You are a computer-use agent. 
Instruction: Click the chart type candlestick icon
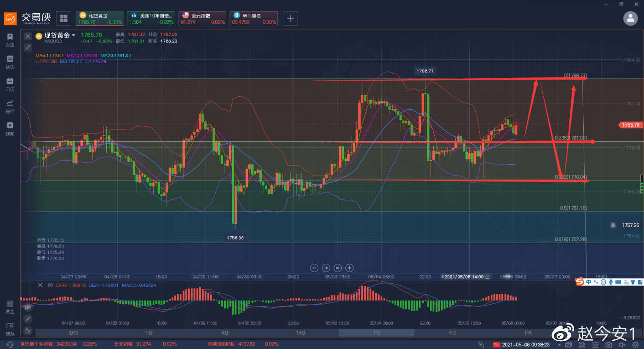[28, 307]
